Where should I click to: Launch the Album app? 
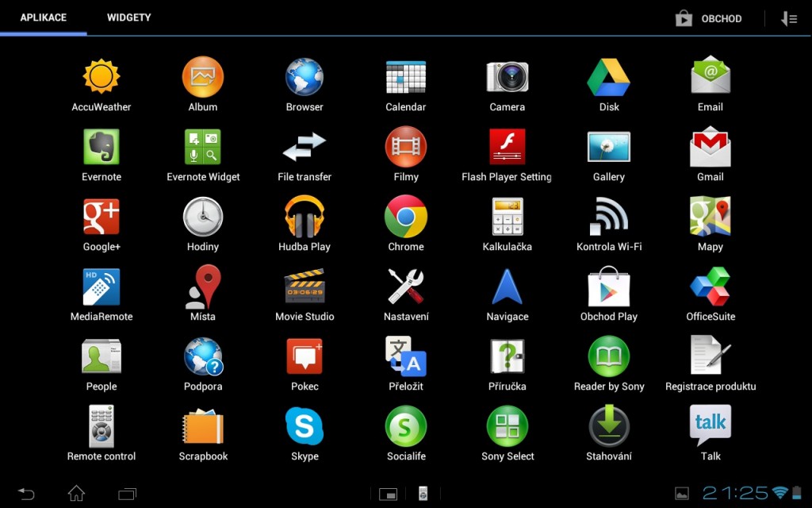[203, 77]
